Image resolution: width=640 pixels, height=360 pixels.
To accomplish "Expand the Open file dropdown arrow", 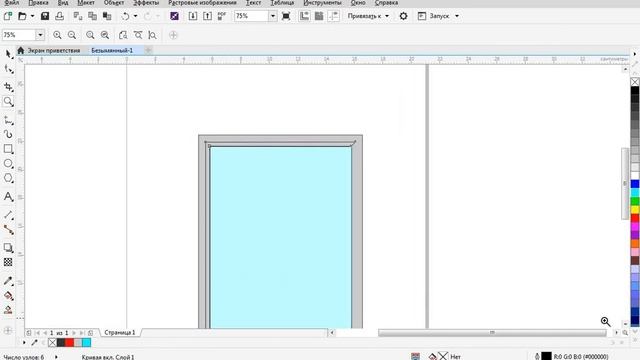I will (32, 16).
